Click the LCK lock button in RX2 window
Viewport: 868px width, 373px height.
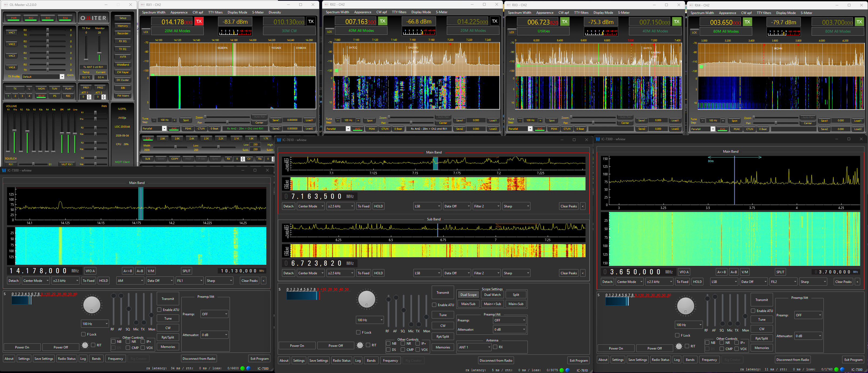click(329, 32)
